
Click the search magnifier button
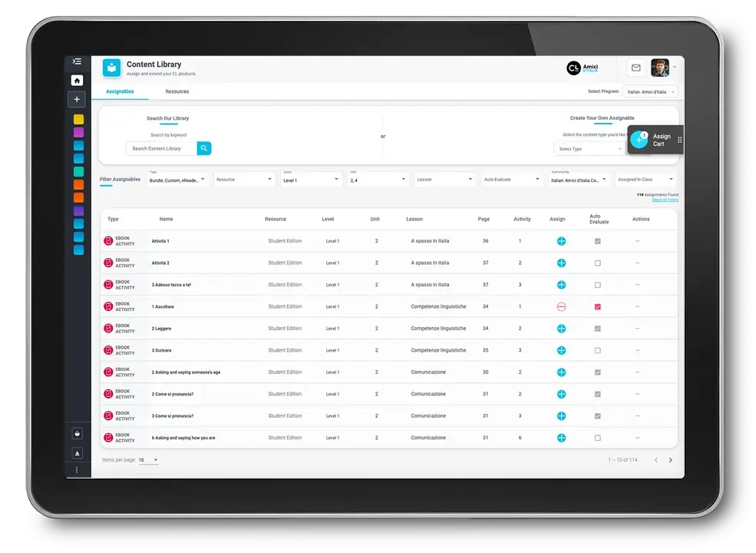click(x=204, y=148)
